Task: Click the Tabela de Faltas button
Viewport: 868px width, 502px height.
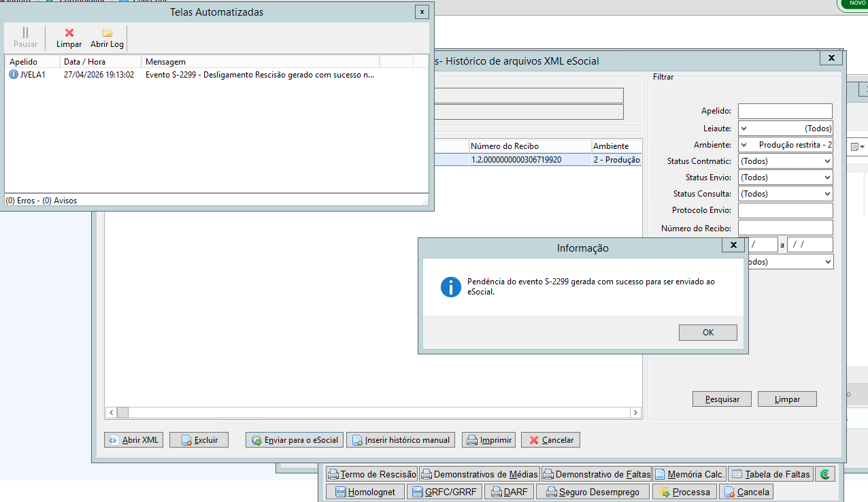Action: pyautogui.click(x=771, y=474)
